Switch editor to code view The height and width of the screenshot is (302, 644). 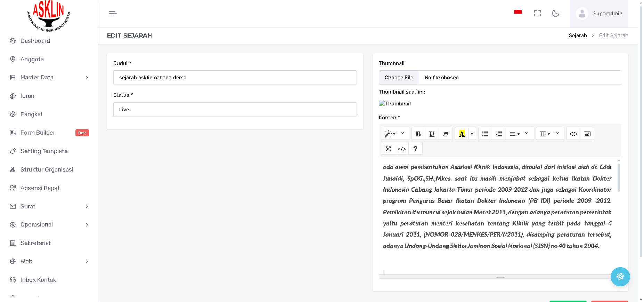coord(402,149)
